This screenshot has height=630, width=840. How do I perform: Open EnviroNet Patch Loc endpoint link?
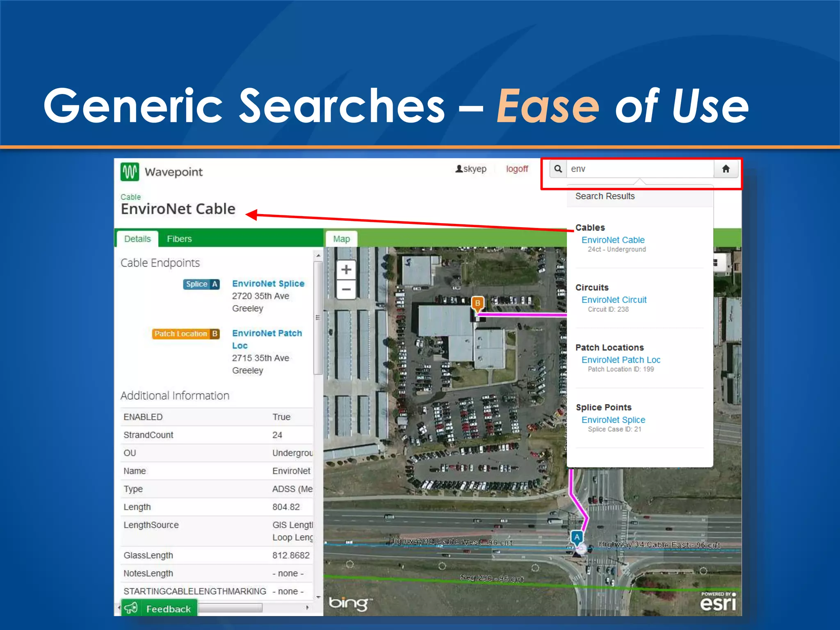(267, 339)
